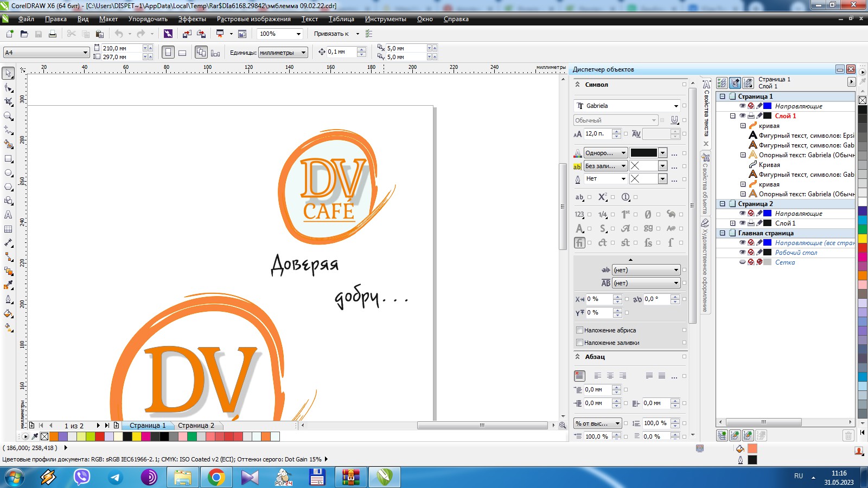Expand Слой 1 under Страница 2

pos(732,223)
